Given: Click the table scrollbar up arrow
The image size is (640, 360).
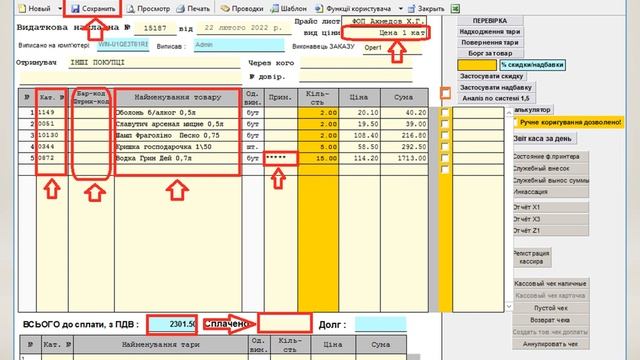Looking at the screenshot, I should pos(509,112).
